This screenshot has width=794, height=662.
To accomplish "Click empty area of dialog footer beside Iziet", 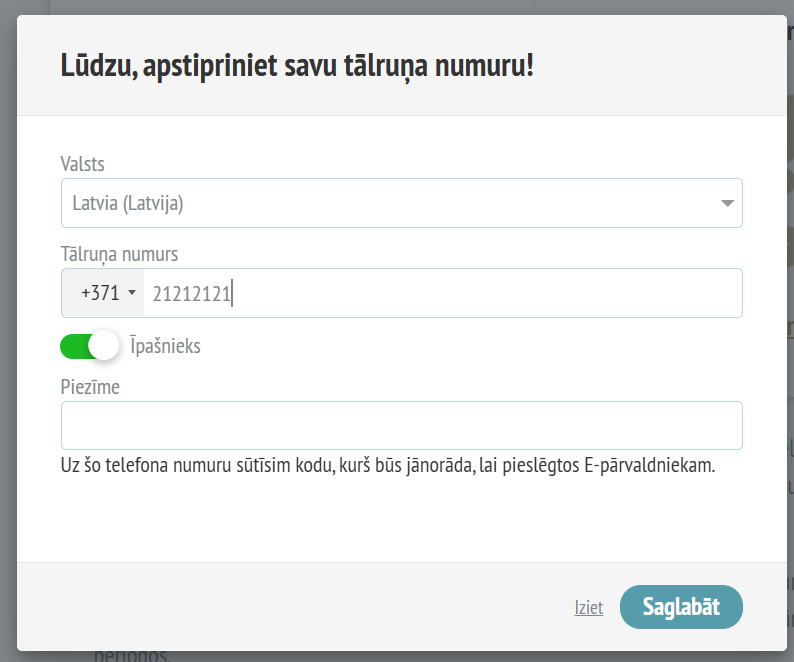I will pos(294,607).
